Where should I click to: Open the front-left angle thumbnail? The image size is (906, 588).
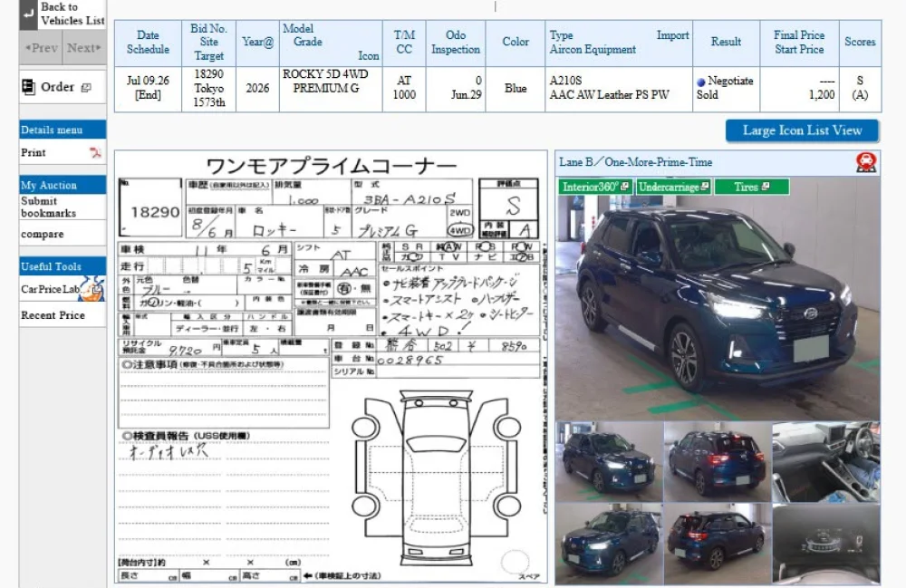click(609, 461)
